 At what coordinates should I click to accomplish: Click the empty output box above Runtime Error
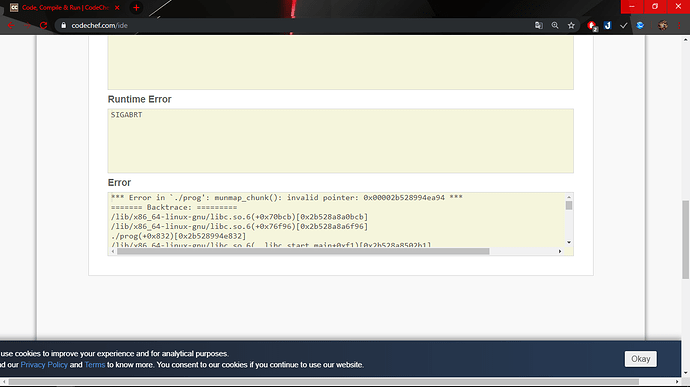coord(340,63)
